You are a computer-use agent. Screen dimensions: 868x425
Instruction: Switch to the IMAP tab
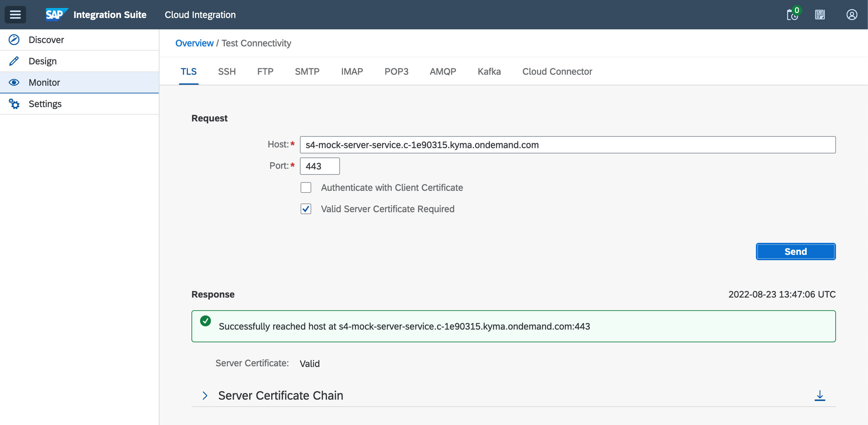click(352, 71)
